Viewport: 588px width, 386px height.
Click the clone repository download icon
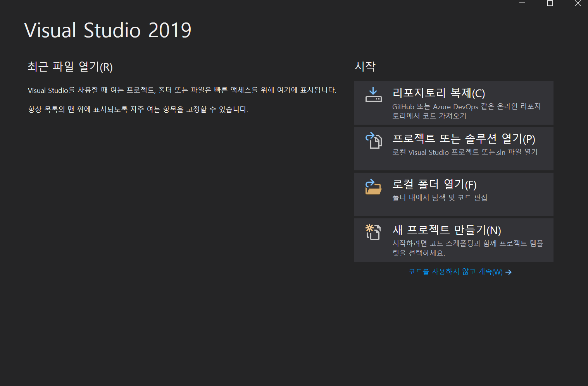coord(373,94)
